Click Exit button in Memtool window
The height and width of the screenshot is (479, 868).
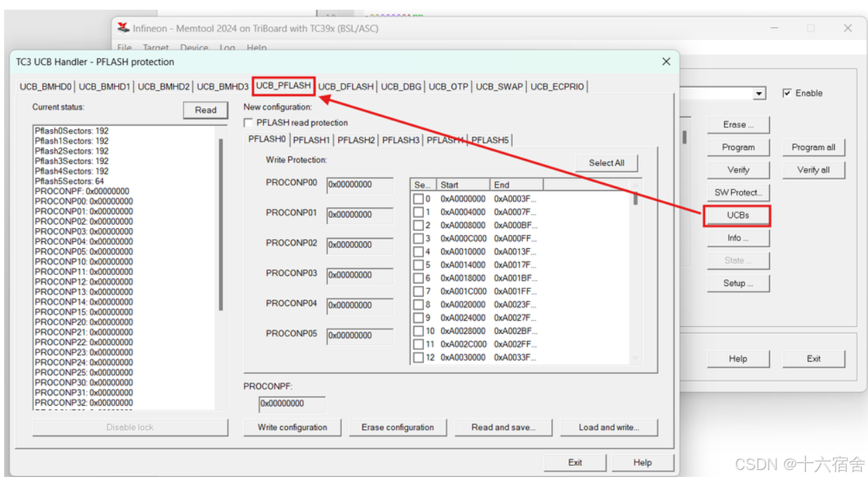point(813,359)
